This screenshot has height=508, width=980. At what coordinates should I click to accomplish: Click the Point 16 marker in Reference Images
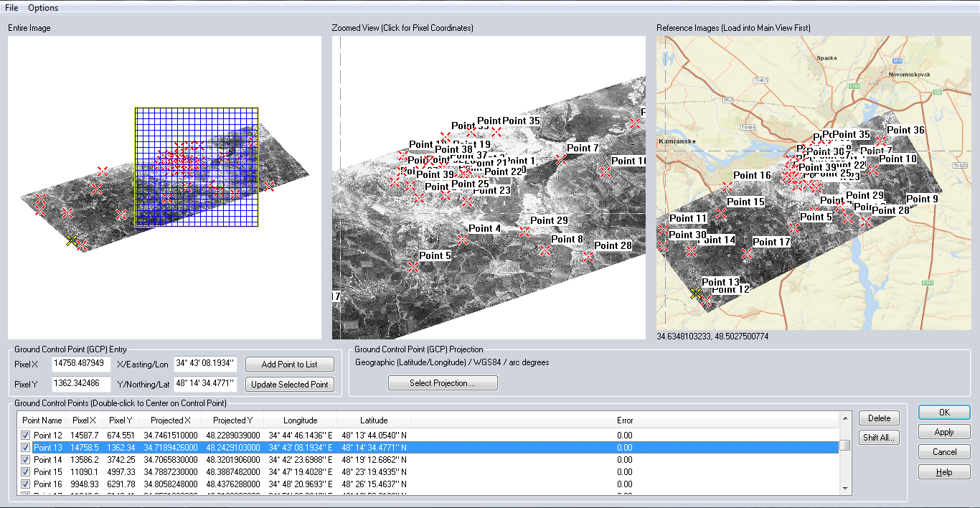[728, 187]
